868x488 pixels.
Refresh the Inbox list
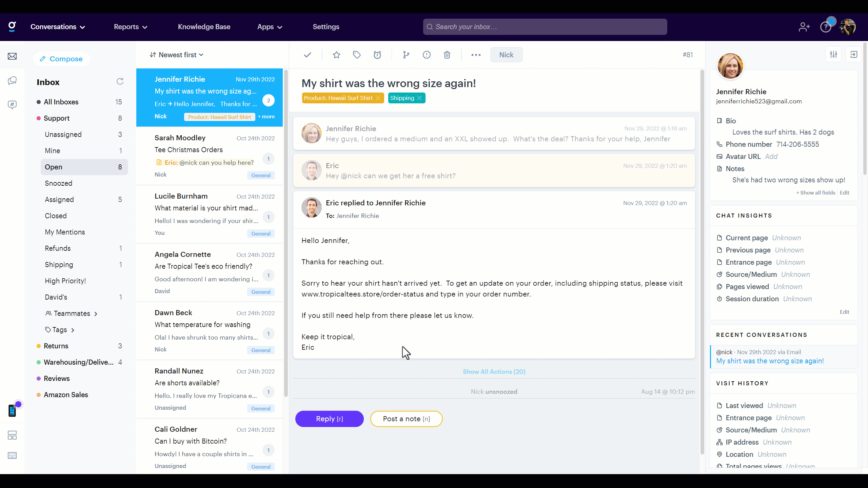(120, 82)
